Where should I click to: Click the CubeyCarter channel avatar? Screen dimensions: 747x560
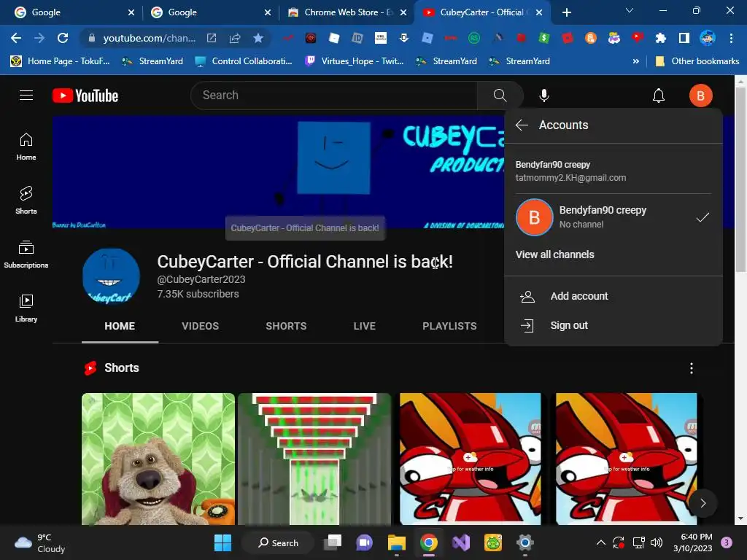(x=111, y=276)
